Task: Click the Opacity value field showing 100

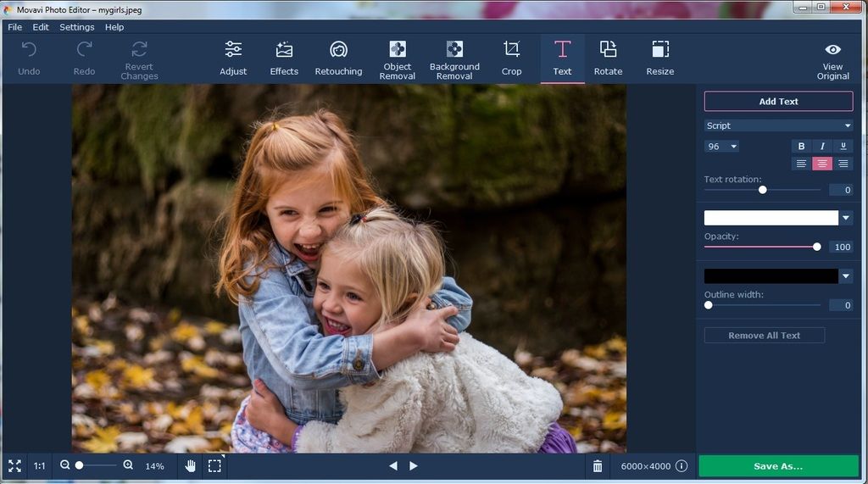Action: [841, 247]
